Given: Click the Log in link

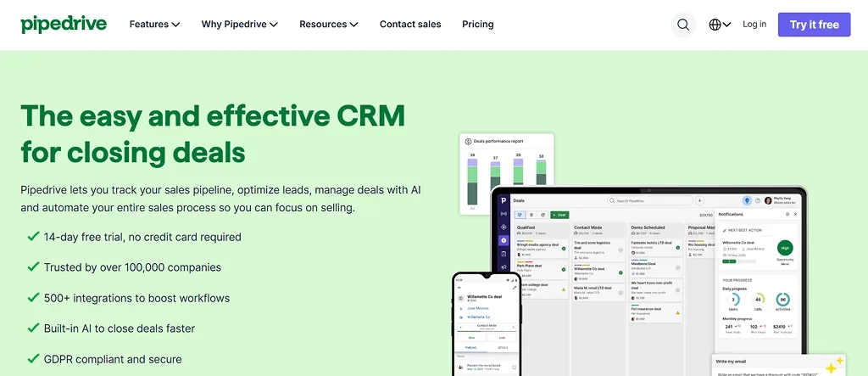Looking at the screenshot, I should click(754, 24).
